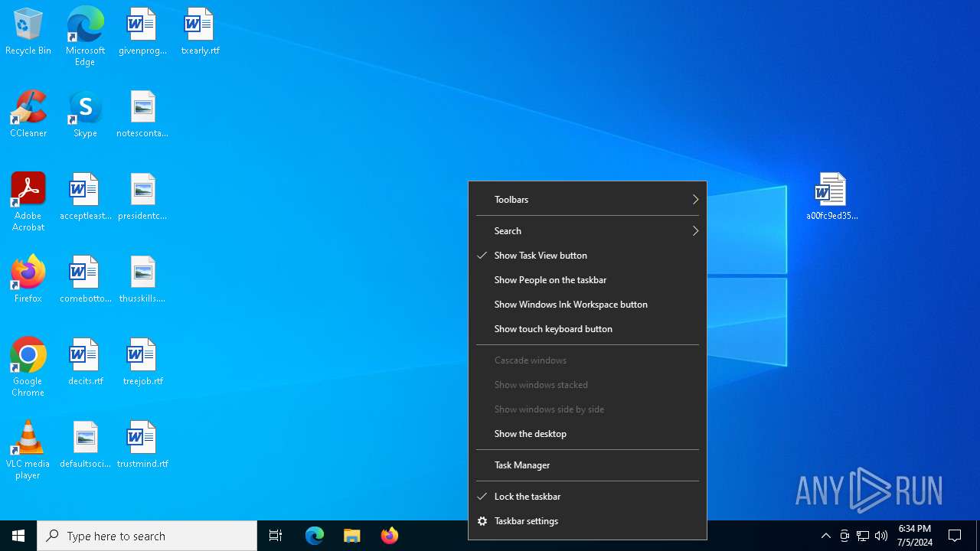The image size is (980, 551).
Task: Select the acceptleast Word document icon
Action: 85,197
